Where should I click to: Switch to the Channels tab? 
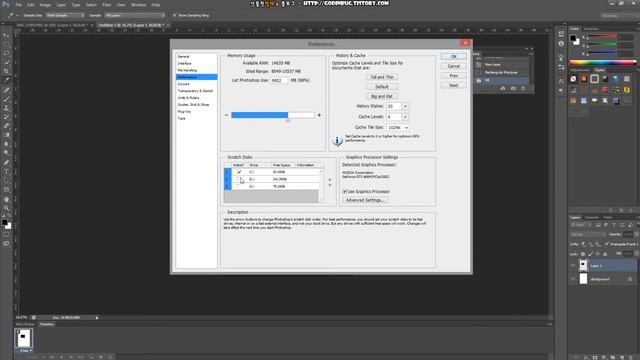(x=591, y=218)
